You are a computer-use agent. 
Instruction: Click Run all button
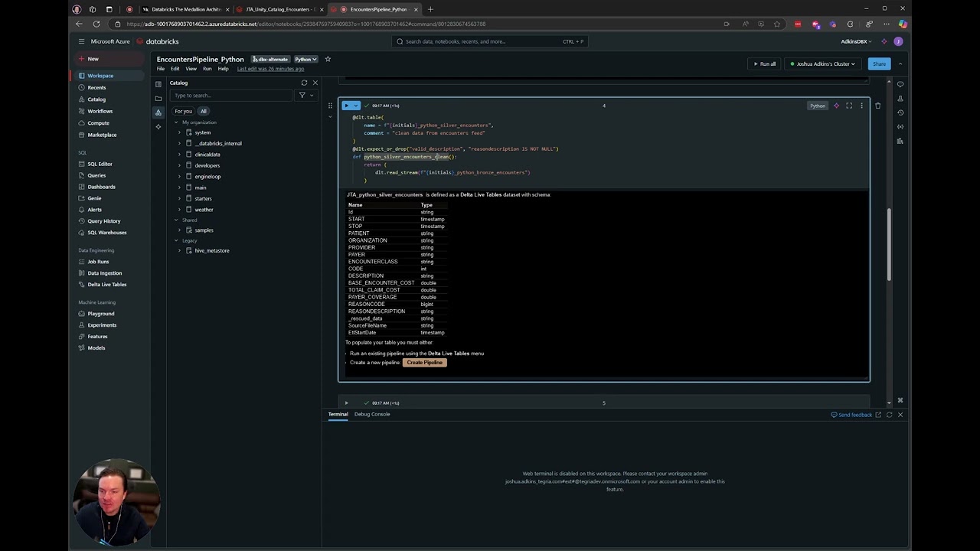tap(764, 64)
